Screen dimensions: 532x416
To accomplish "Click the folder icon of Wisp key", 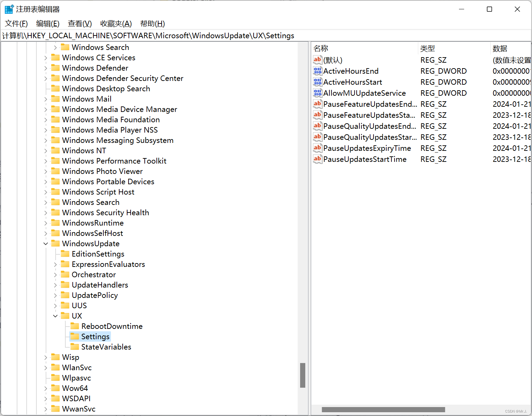I will (55, 357).
